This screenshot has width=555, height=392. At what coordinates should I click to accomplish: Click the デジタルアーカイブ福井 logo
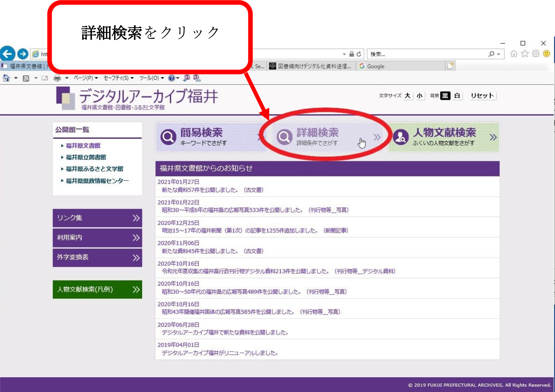(137, 98)
